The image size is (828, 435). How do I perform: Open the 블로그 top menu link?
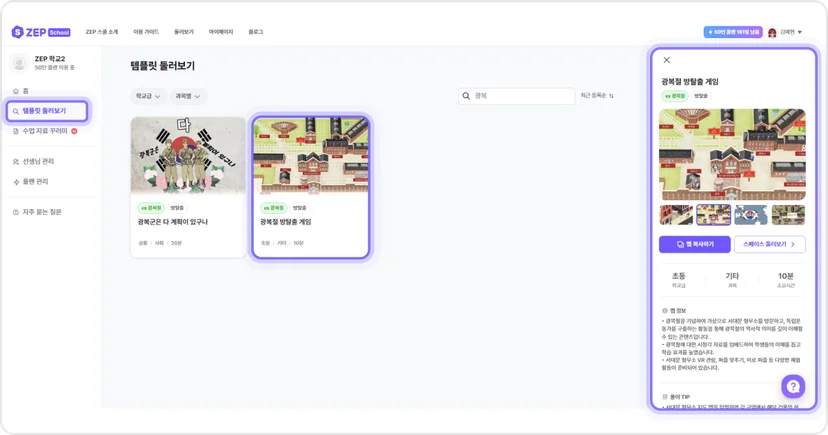[x=256, y=32]
